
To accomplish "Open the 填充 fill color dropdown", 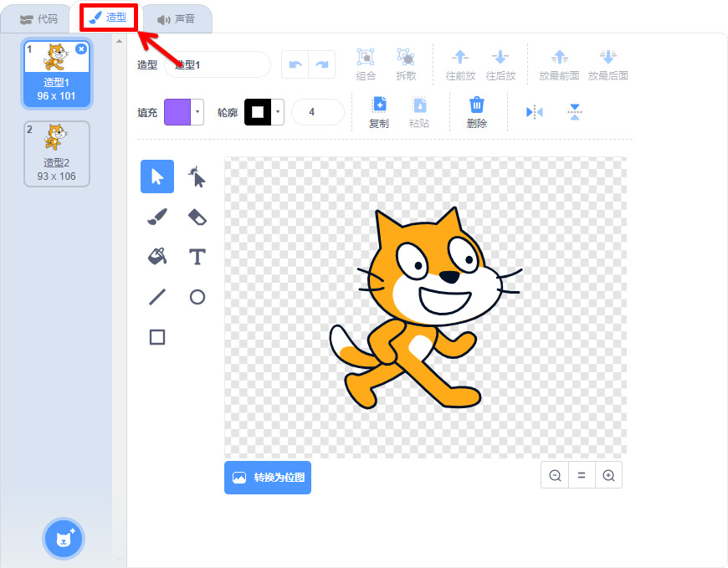I will click(x=197, y=112).
